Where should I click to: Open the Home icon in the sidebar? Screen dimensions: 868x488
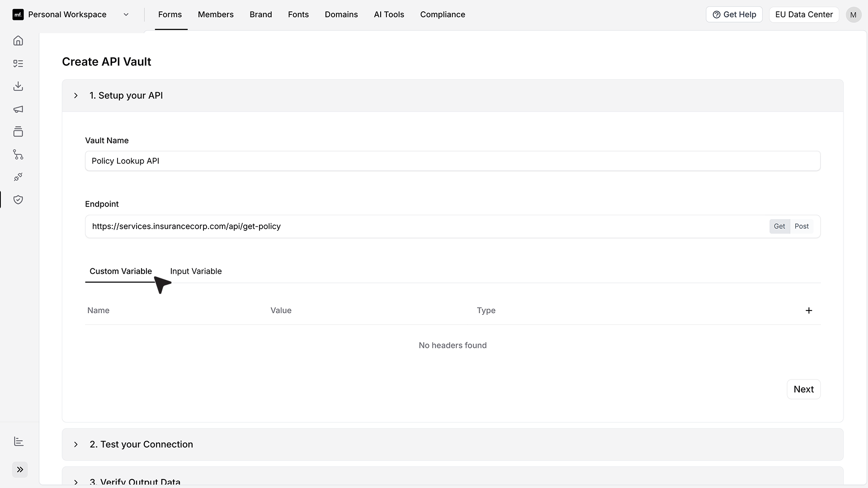[18, 41]
